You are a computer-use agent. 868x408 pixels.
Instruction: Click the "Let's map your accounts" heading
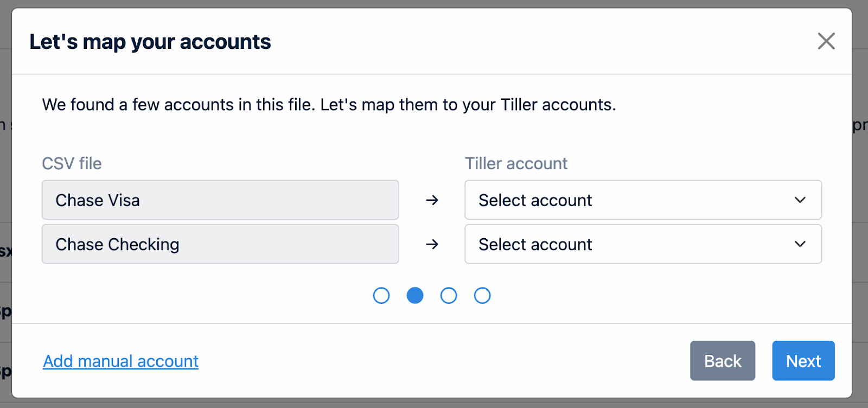click(x=150, y=42)
